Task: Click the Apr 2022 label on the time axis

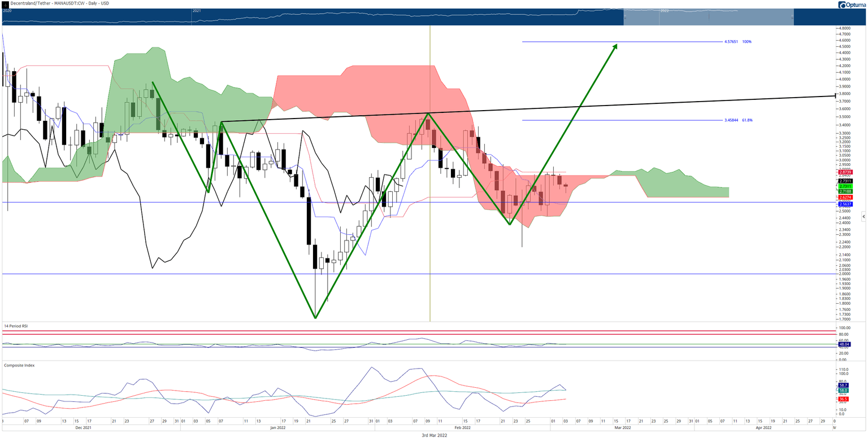Action: pos(764,428)
